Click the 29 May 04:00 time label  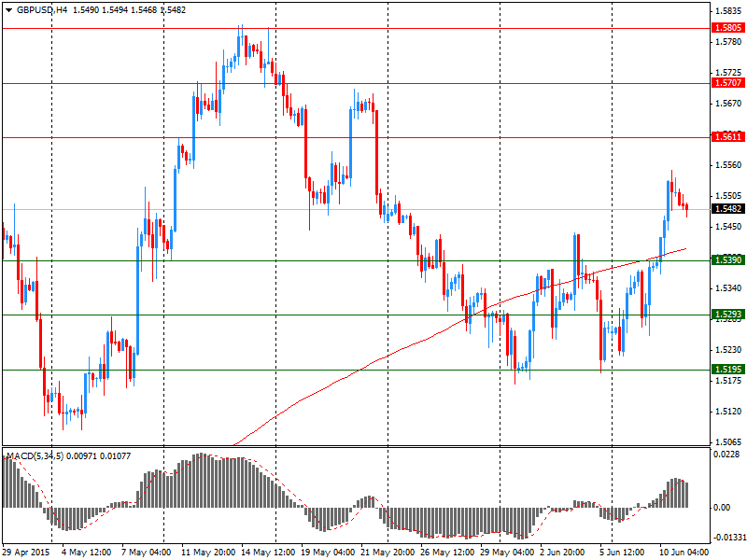pyautogui.click(x=507, y=553)
